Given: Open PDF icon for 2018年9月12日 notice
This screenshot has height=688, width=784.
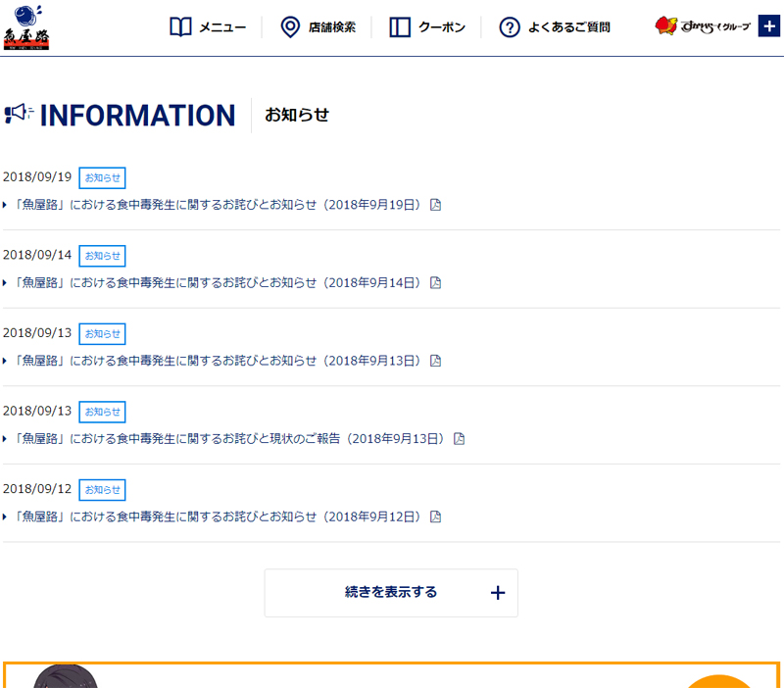Looking at the screenshot, I should 435,517.
